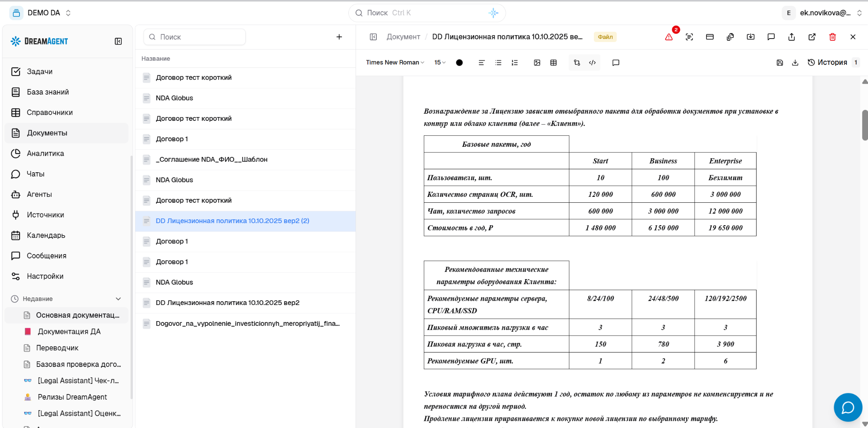Click the DreamAgent logo
This screenshot has height=428, width=868.
pos(39,41)
